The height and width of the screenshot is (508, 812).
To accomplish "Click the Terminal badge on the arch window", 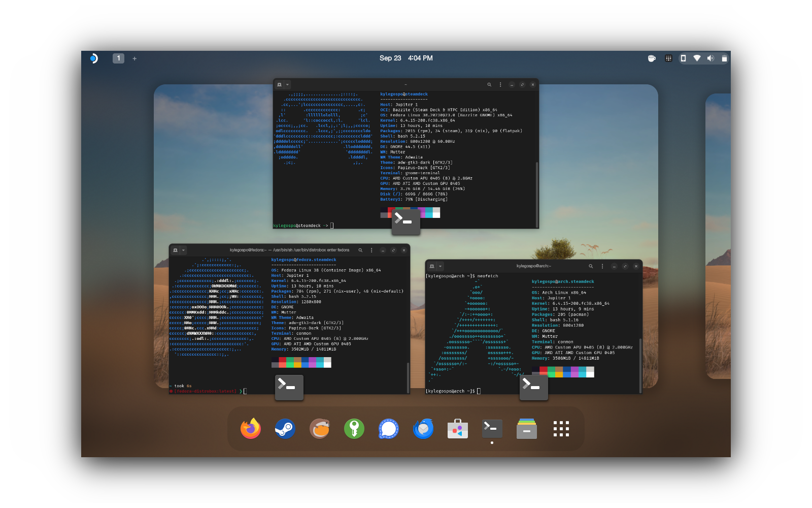I will pyautogui.click(x=533, y=387).
